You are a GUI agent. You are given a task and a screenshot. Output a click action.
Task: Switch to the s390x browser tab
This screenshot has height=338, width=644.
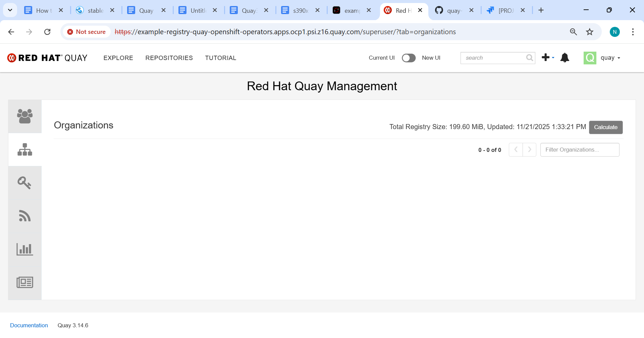point(301,10)
